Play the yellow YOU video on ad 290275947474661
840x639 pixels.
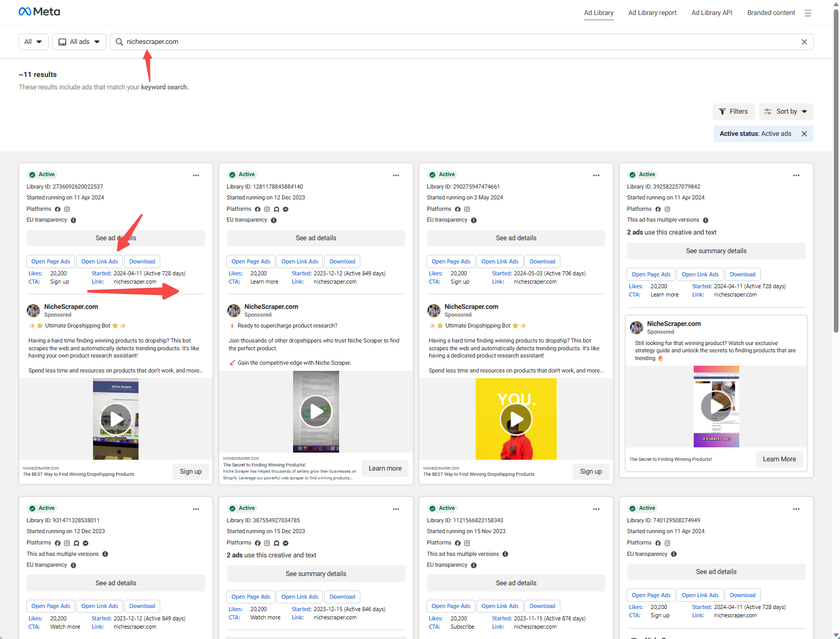516,419
